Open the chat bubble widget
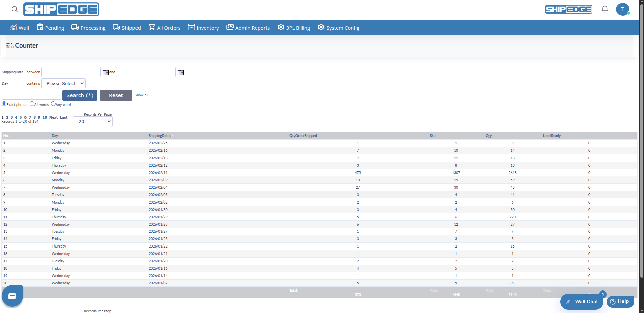 (x=12, y=296)
